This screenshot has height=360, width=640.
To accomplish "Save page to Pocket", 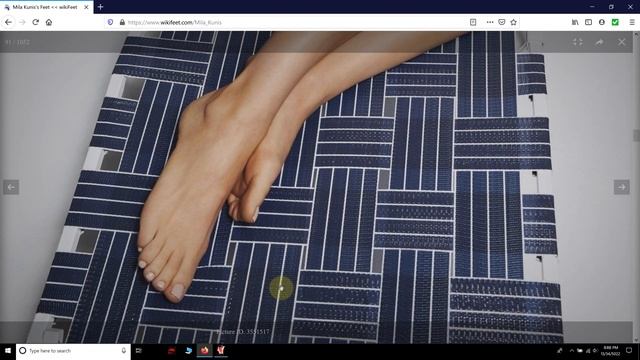I will pyautogui.click(x=502, y=22).
